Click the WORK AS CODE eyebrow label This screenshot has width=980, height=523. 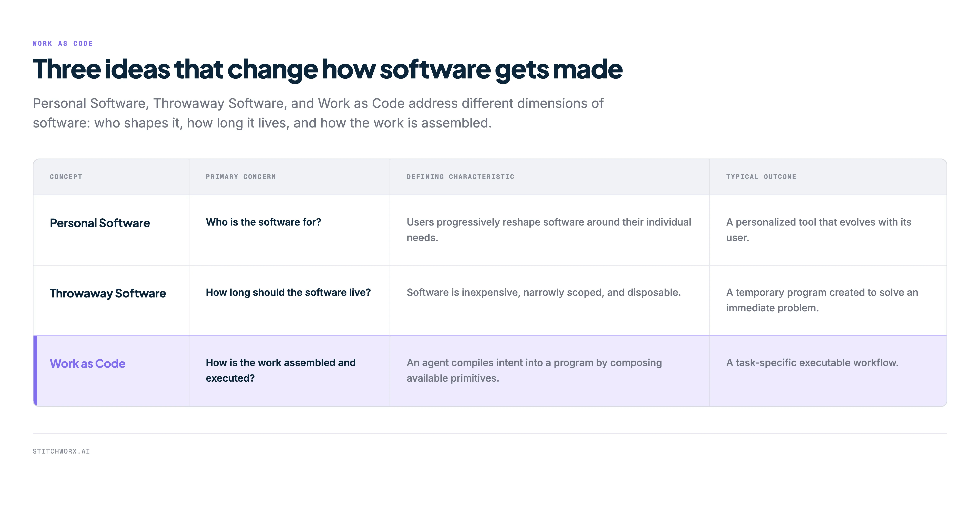63,43
